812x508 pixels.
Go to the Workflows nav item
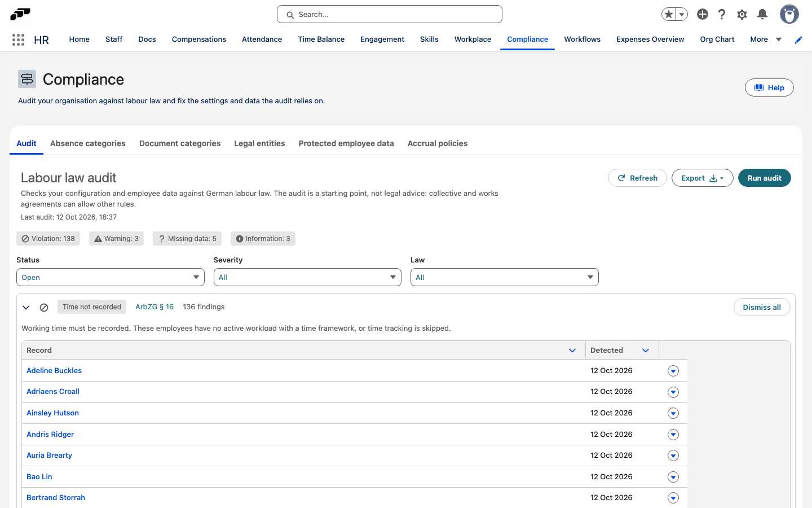click(x=582, y=40)
